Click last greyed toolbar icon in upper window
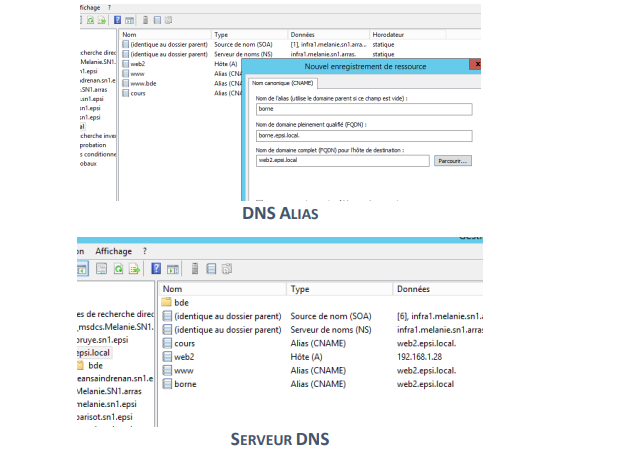The width and height of the screenshot is (640, 453). coord(168,20)
